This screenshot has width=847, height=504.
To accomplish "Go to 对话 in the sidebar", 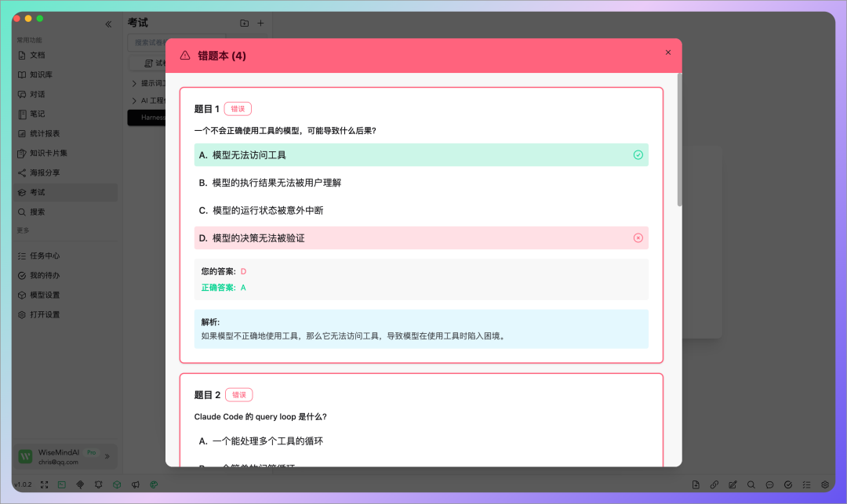I will pyautogui.click(x=65, y=94).
